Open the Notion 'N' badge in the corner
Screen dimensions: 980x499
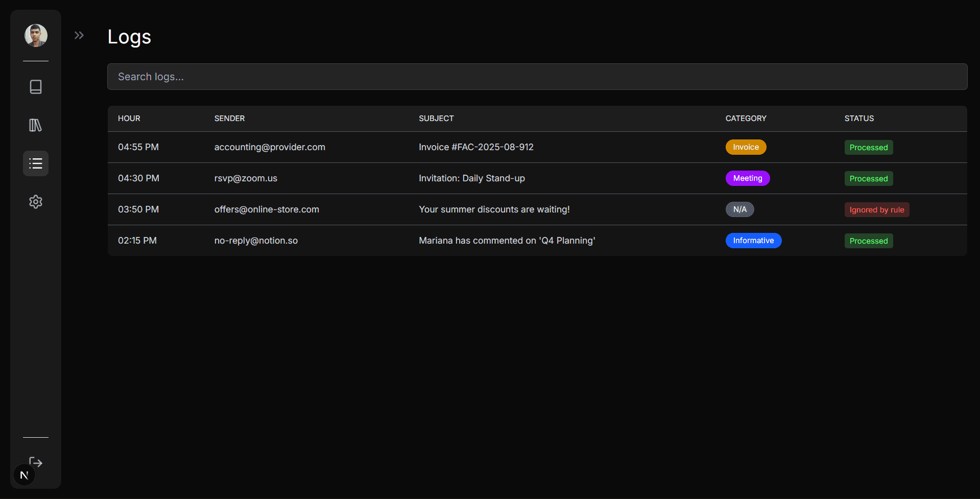coord(24,474)
